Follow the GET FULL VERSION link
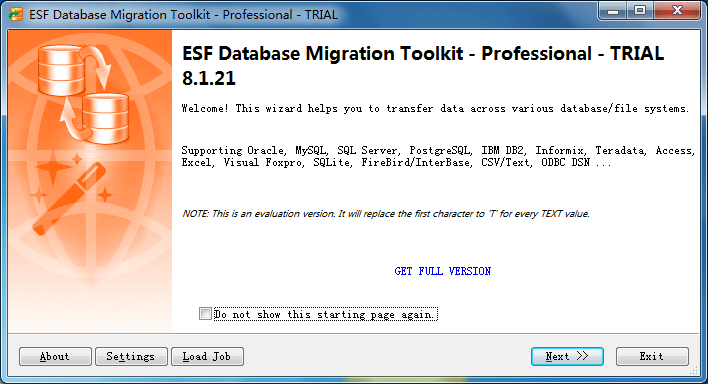The width and height of the screenshot is (708, 384). tap(442, 271)
